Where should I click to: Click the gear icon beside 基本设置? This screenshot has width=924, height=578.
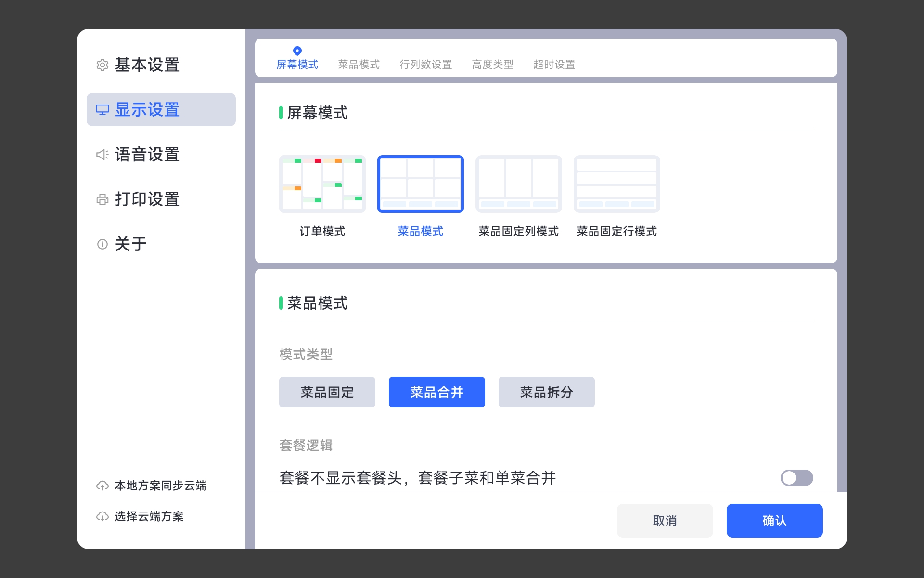(102, 65)
